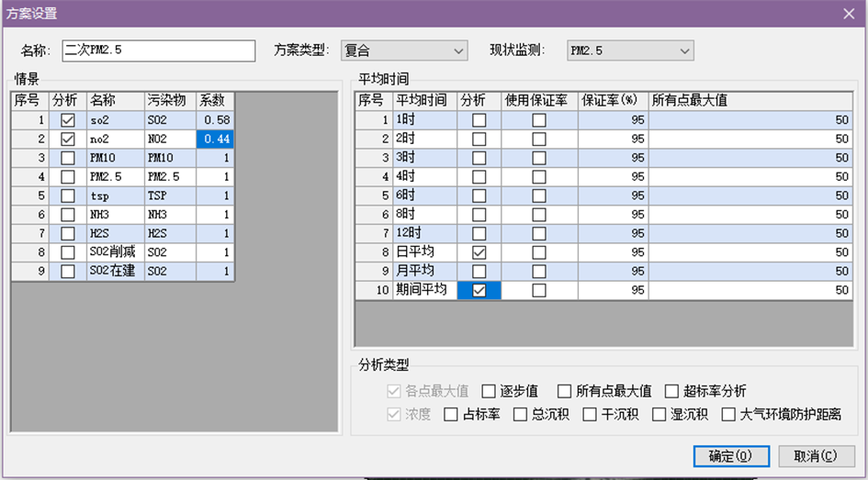868x480 pixels.
Task: Uncheck the no2 scenario analysis checkbox
Action: (68, 140)
